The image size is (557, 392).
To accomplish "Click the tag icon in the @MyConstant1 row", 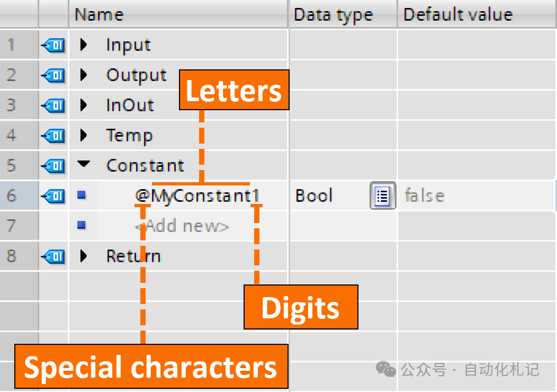I will pos(53,196).
